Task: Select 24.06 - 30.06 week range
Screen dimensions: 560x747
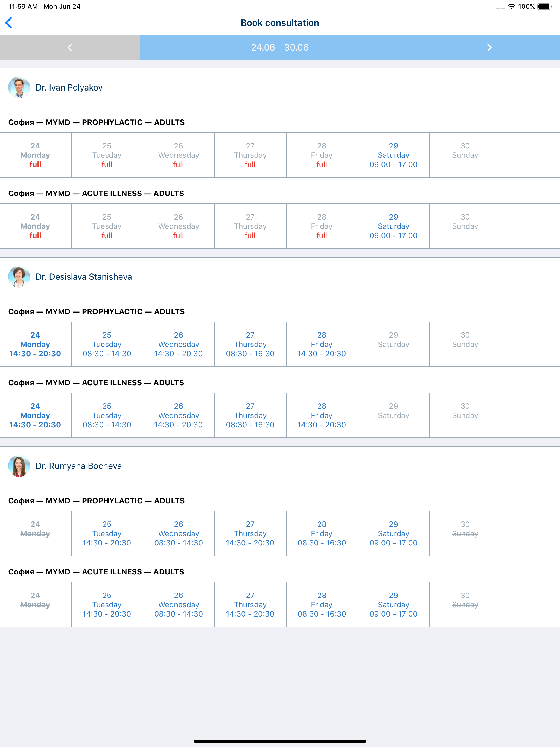Action: tap(280, 48)
